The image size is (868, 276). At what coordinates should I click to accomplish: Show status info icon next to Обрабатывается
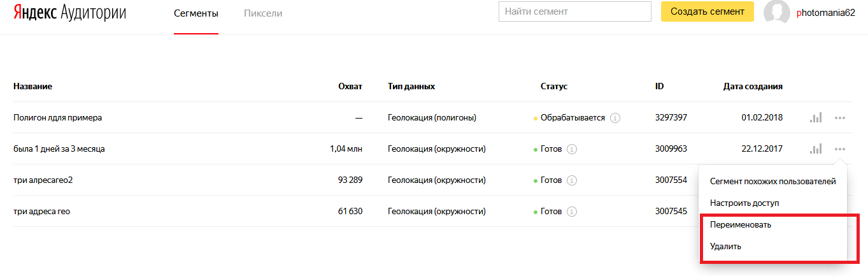point(615,118)
